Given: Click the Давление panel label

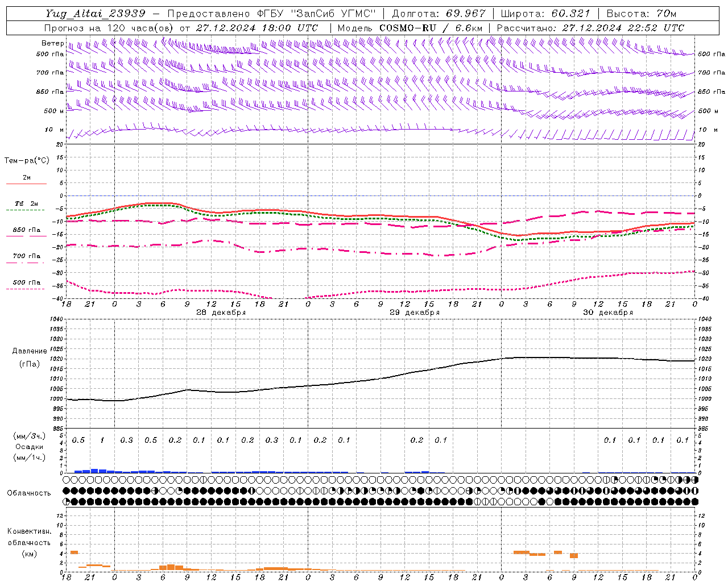Looking at the screenshot, I should click(30, 351).
